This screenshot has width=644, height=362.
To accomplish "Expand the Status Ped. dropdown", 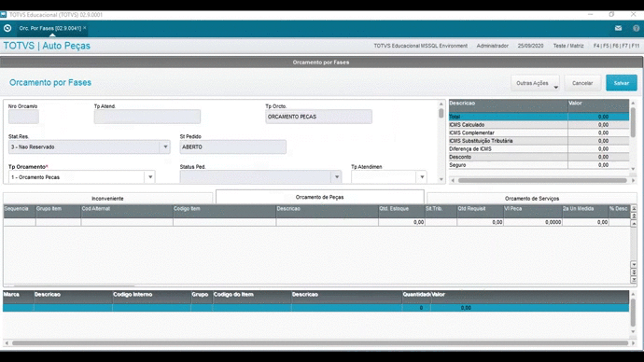I will click(x=337, y=177).
